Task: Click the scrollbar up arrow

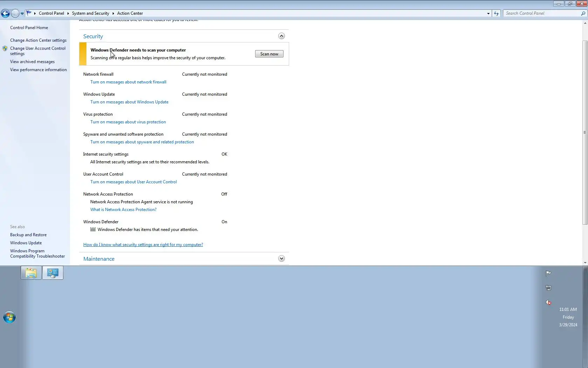Action: click(x=585, y=23)
